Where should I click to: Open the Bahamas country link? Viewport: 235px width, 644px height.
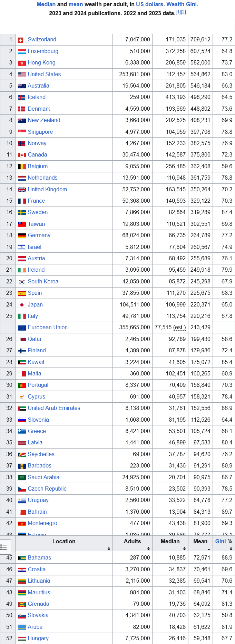tap(39, 557)
